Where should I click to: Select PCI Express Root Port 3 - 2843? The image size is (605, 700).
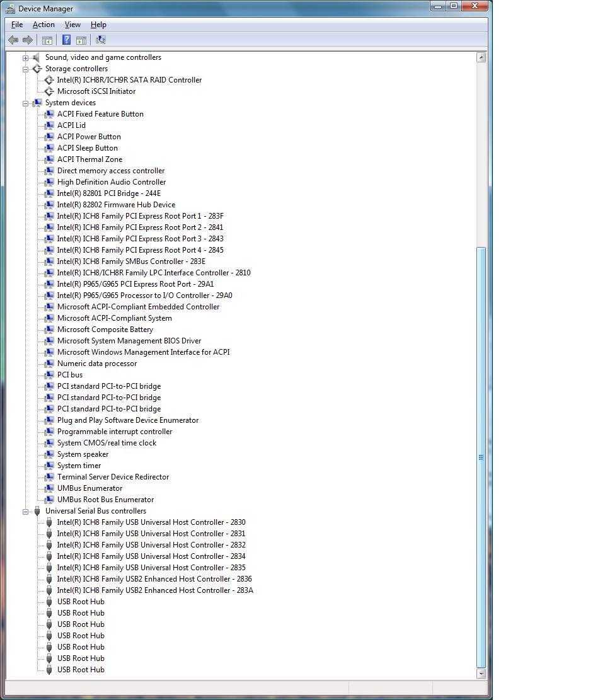tap(140, 239)
